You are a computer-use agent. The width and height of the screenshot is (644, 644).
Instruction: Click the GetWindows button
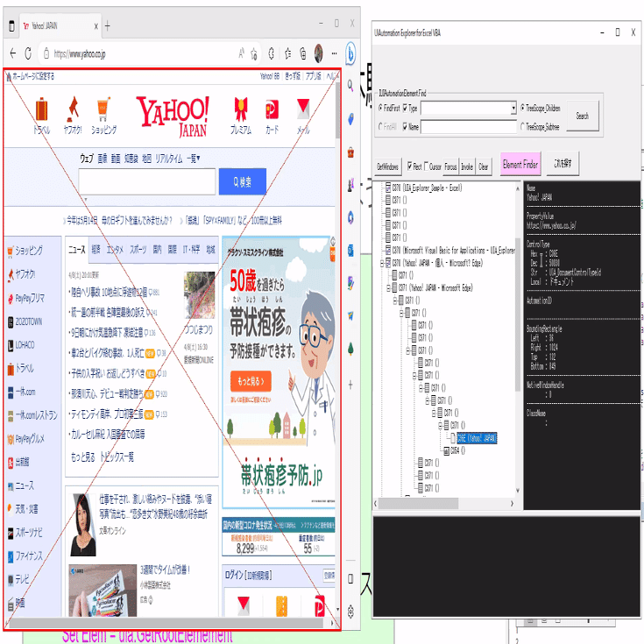387,166
